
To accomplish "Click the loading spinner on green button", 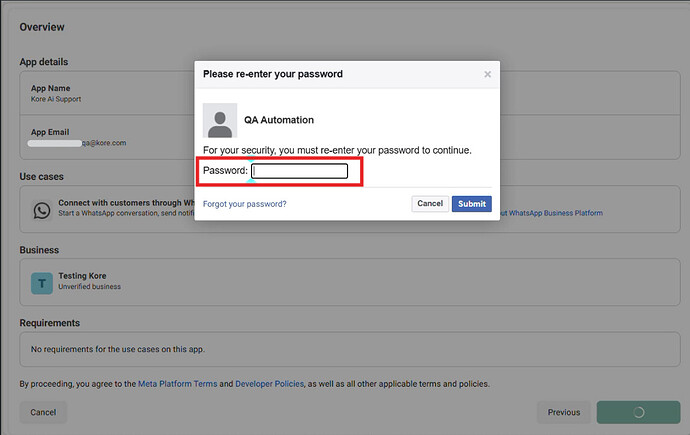I will coord(638,412).
